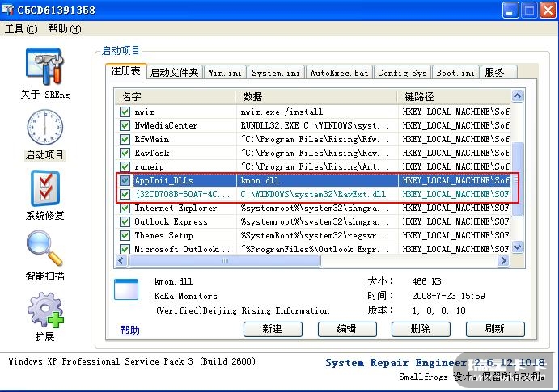This screenshot has width=559, height=392.
Task: Select the RavExt.dll data cell
Action: point(317,194)
